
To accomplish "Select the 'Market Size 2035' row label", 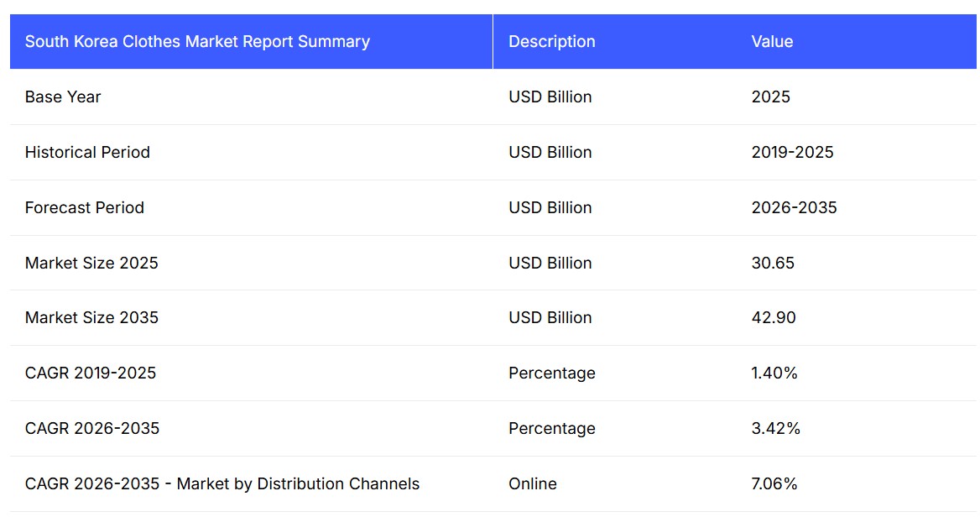I will (91, 317).
